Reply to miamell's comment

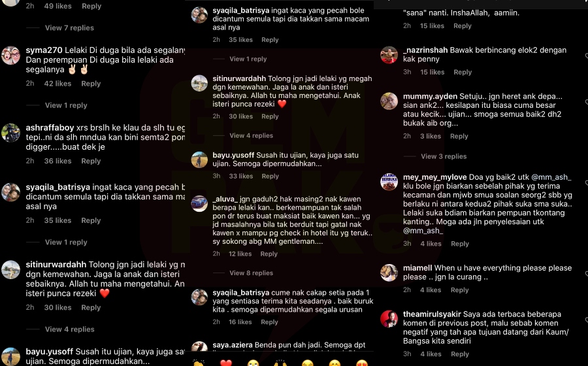pyautogui.click(x=460, y=290)
